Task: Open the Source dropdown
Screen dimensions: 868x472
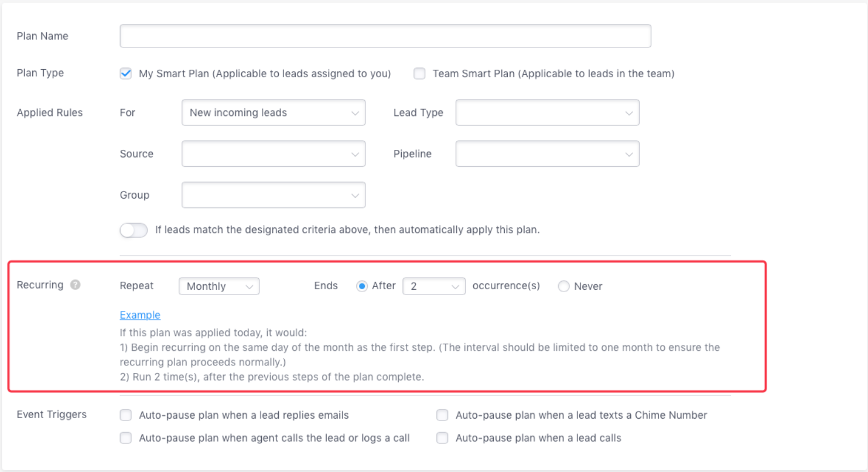Action: [x=274, y=154]
